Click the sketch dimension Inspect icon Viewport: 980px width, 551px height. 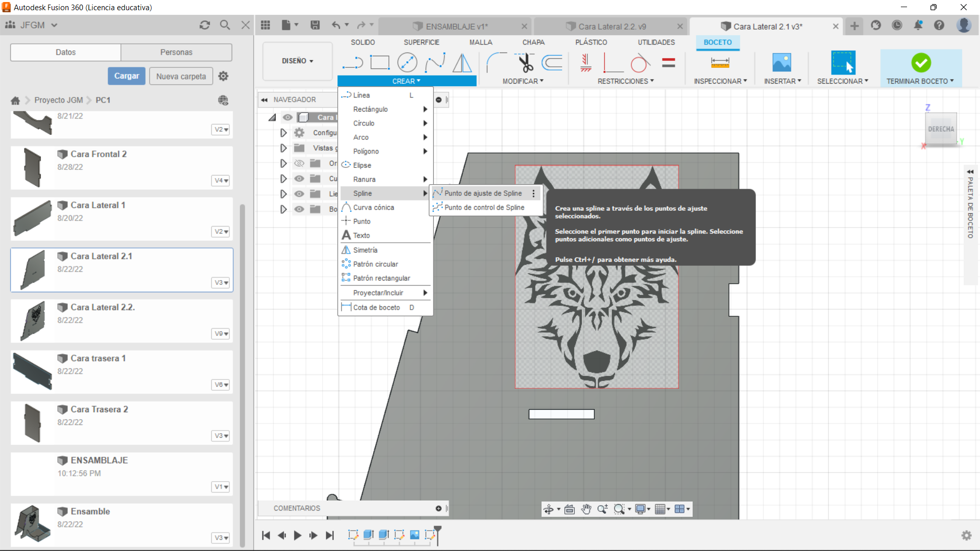[720, 63]
